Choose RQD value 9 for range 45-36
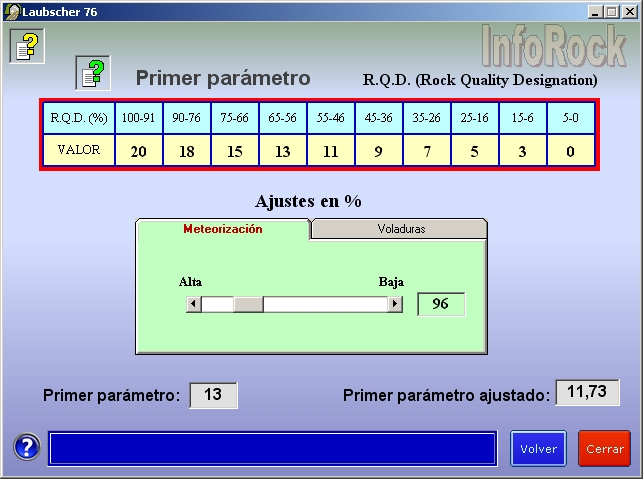Image resolution: width=643 pixels, height=479 pixels. tap(378, 151)
